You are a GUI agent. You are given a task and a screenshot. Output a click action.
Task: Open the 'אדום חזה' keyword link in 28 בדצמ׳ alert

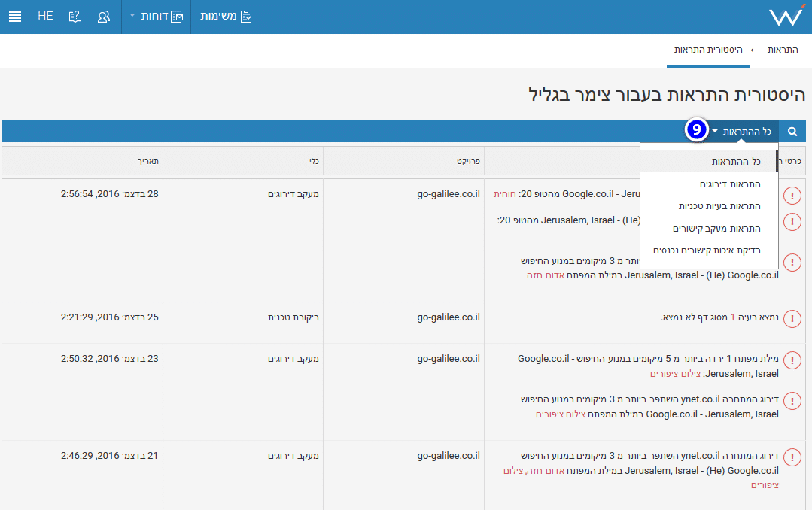click(546, 275)
